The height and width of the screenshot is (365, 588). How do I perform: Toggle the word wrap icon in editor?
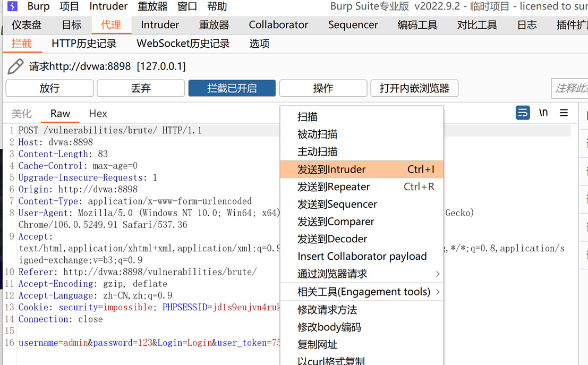[523, 113]
